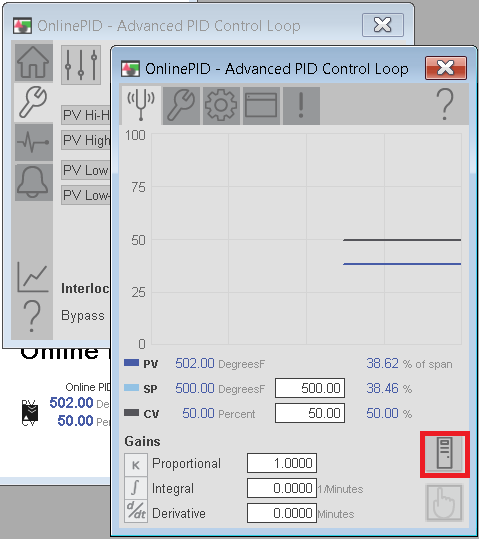Click the sliders settings icon in back window

(81, 65)
